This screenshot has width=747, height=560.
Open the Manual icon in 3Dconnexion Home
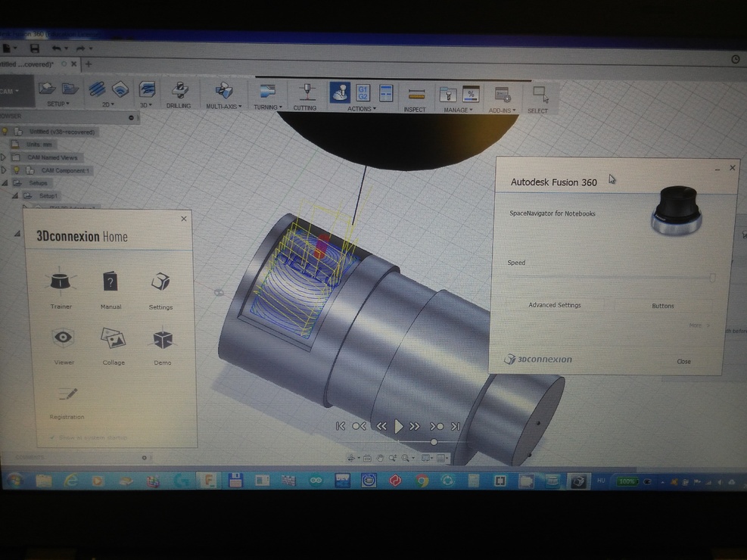pos(110,282)
